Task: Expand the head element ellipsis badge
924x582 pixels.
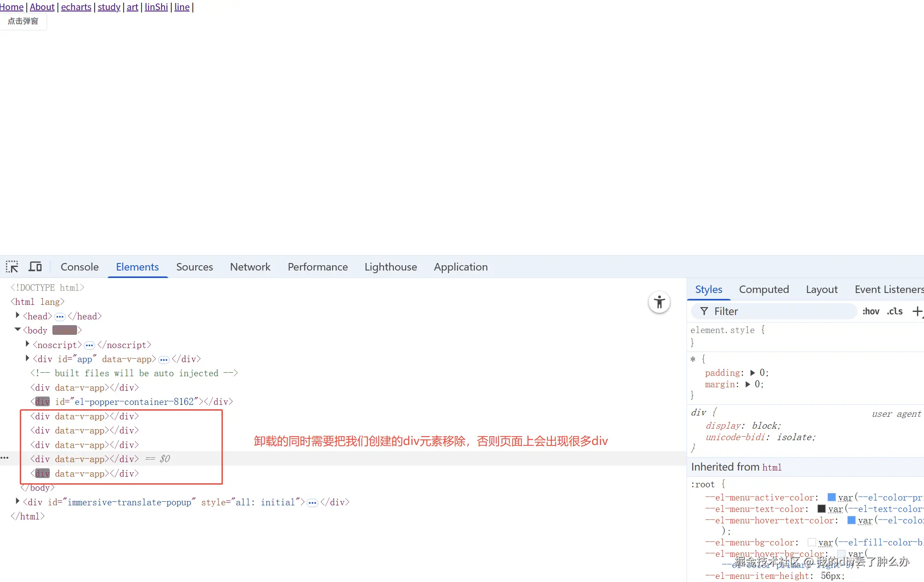Action: pos(60,317)
